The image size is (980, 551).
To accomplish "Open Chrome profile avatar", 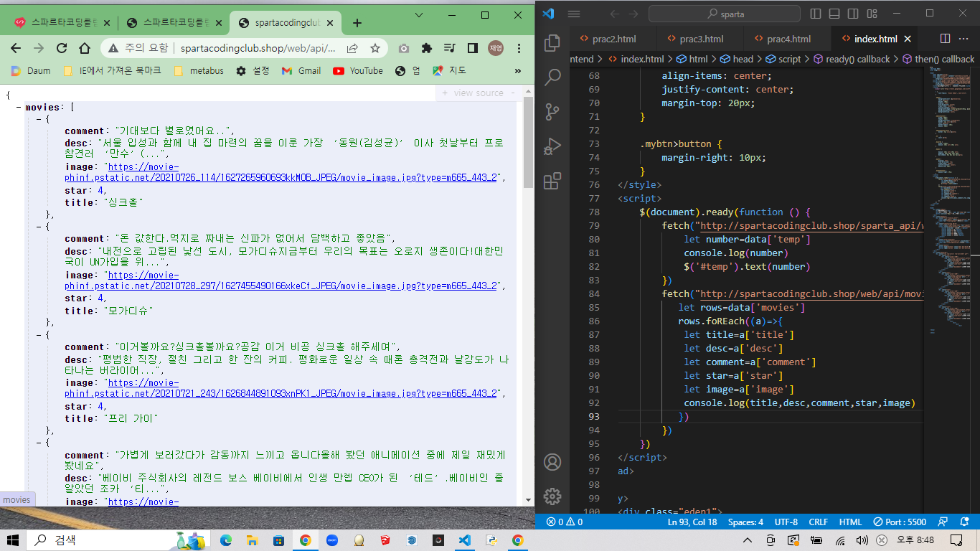I will (x=496, y=48).
